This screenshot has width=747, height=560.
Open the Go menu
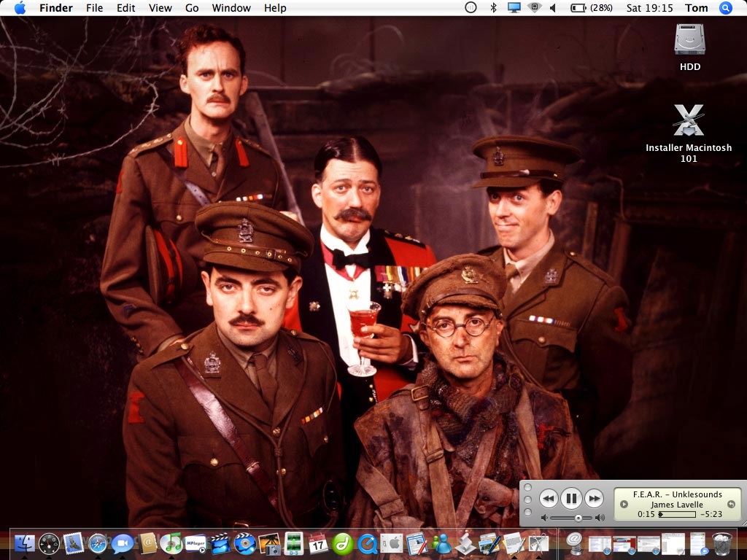click(192, 7)
